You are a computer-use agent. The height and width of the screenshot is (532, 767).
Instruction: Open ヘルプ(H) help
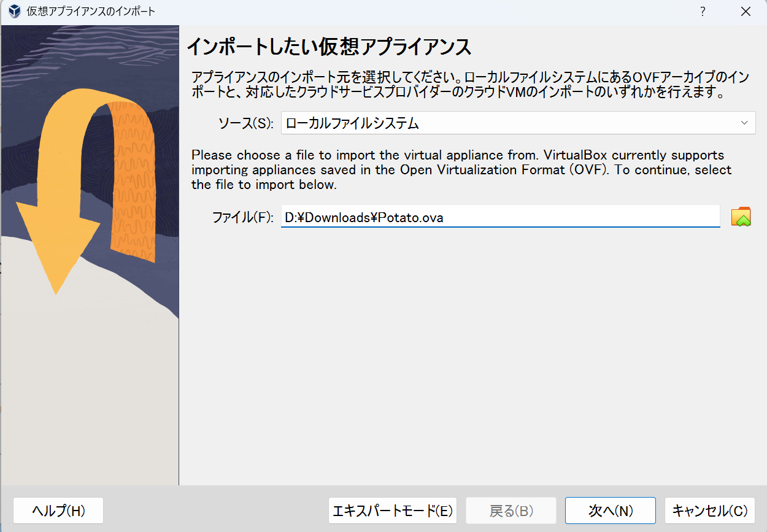click(58, 511)
